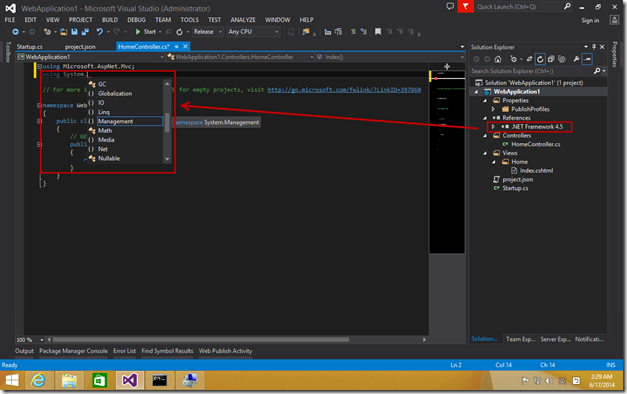
Task: Expand the .NET Framework 4.5 node
Action: point(493,126)
